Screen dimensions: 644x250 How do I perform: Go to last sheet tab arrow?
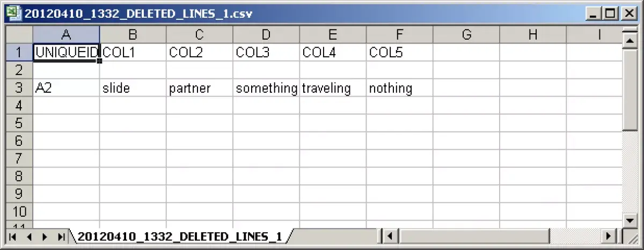61,236
